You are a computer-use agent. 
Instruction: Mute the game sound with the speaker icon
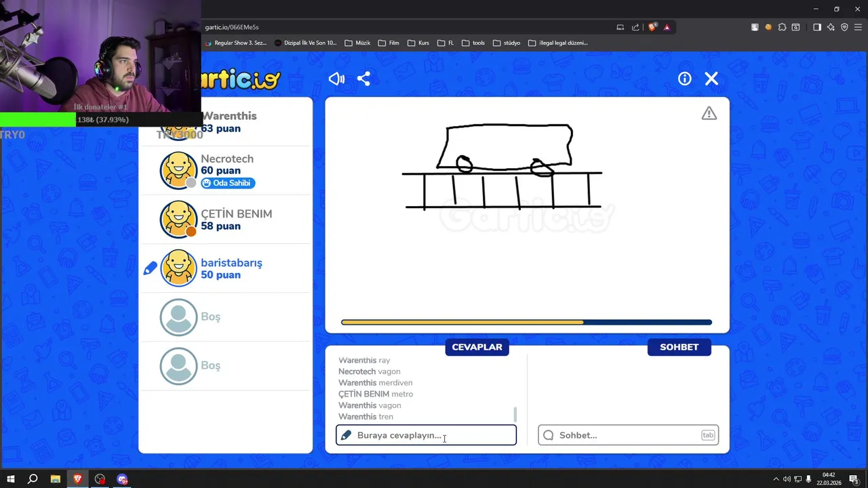click(x=336, y=79)
